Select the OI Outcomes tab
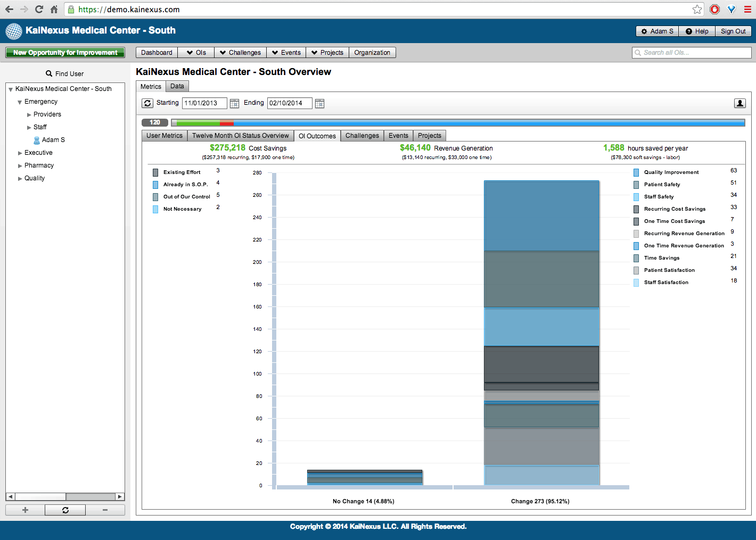756x540 pixels. 317,136
